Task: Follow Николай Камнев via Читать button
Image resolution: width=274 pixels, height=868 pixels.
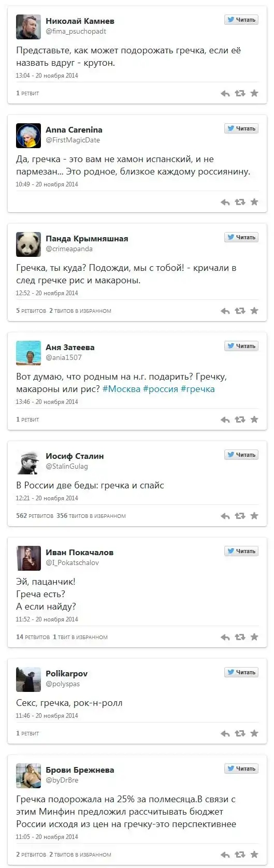Action: pyautogui.click(x=241, y=20)
